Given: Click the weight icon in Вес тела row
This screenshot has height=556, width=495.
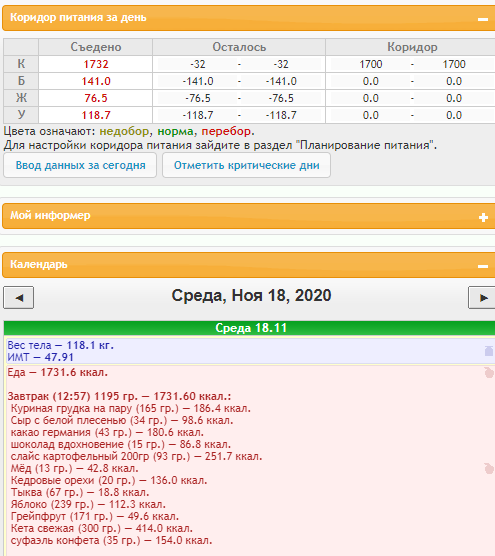Looking at the screenshot, I should click(489, 351).
